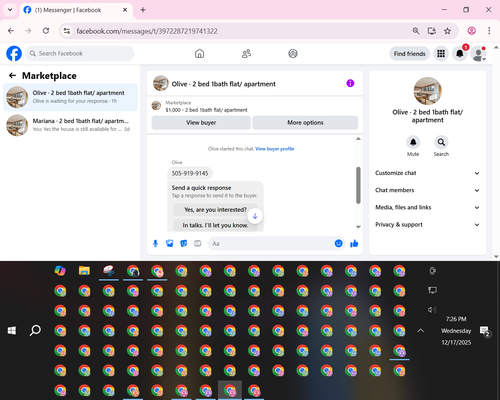
Task: Click the "505-919-9145" message bubble
Action: 190,173
